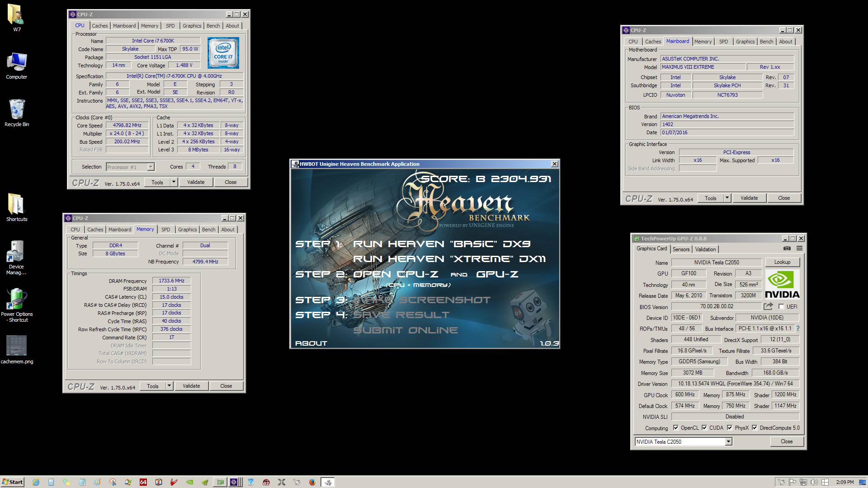Click Validate in CPU-Z Memory window
This screenshot has width=868, height=488.
click(191, 386)
